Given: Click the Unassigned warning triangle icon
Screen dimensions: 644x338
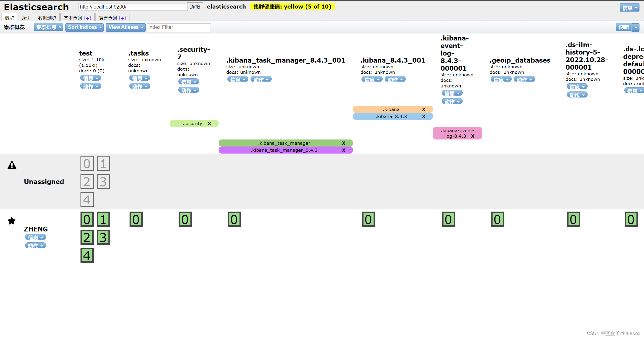Looking at the screenshot, I should [x=12, y=165].
